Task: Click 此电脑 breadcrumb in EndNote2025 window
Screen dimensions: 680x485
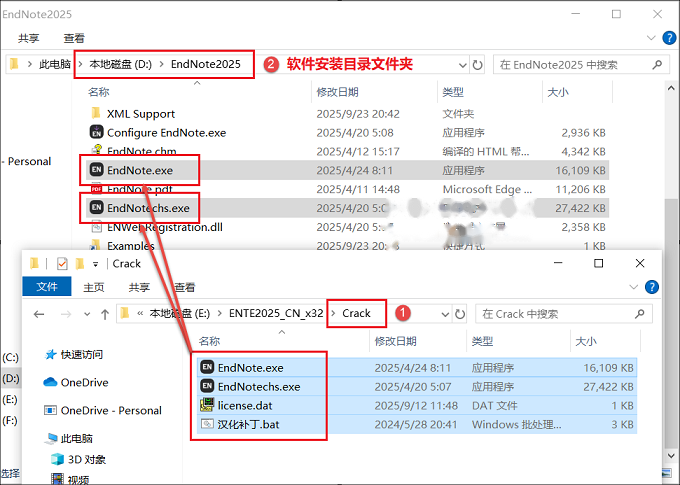Action: coord(55,64)
